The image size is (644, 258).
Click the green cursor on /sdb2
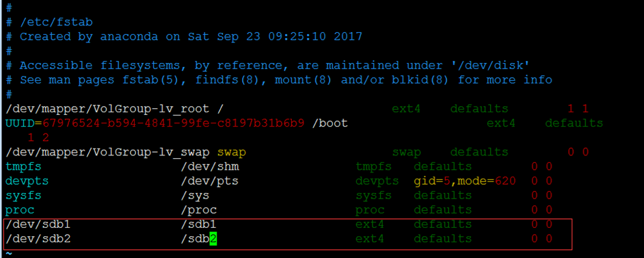pos(213,239)
